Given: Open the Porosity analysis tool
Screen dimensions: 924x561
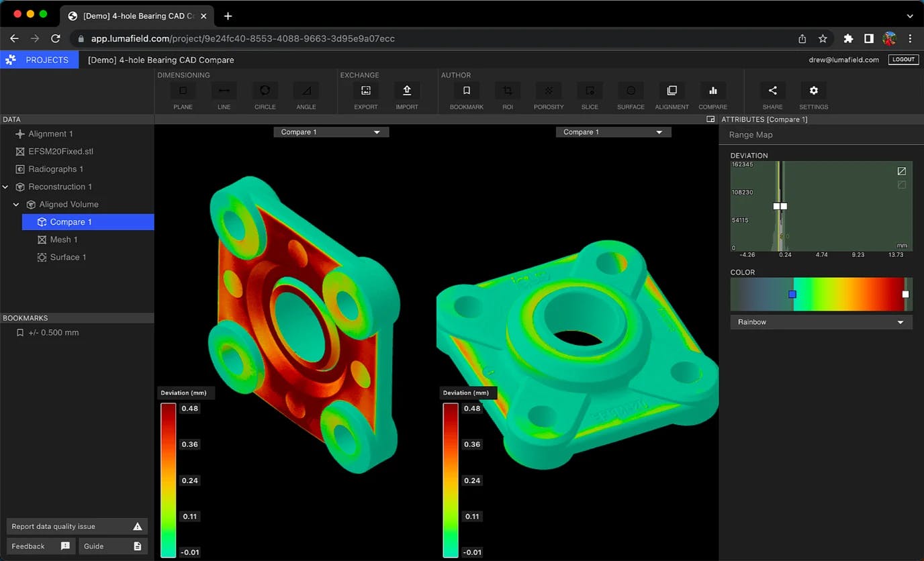Looking at the screenshot, I should (x=549, y=91).
